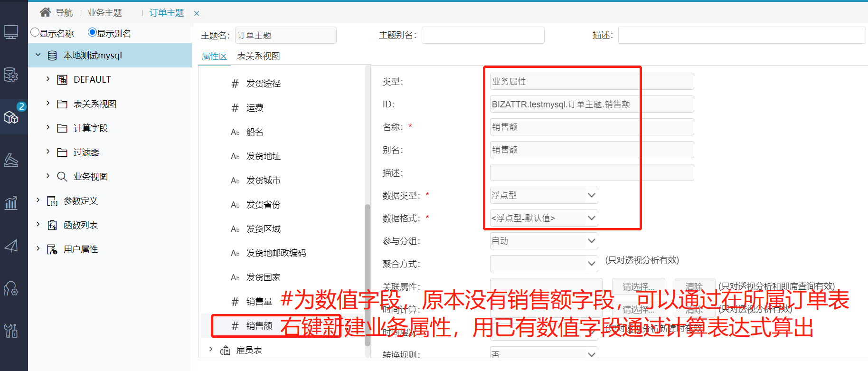Expand the 表关系视图 tree node
The height and width of the screenshot is (371, 868).
[x=48, y=103]
